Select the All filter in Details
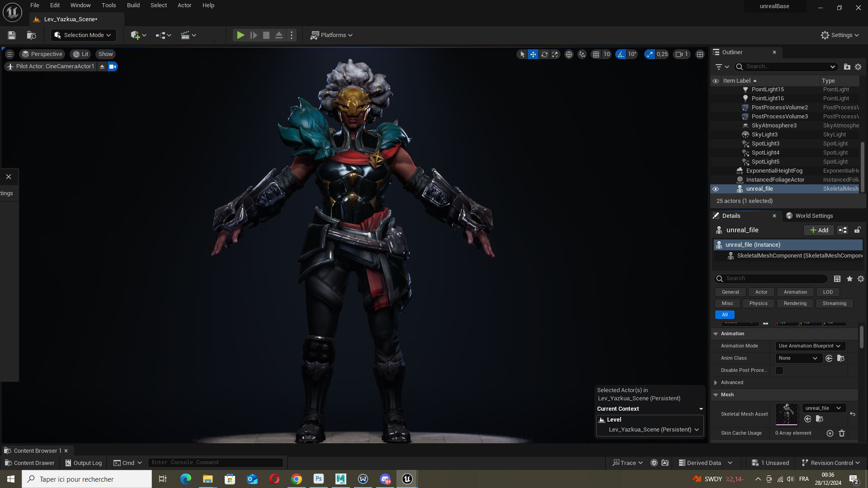 725,315
